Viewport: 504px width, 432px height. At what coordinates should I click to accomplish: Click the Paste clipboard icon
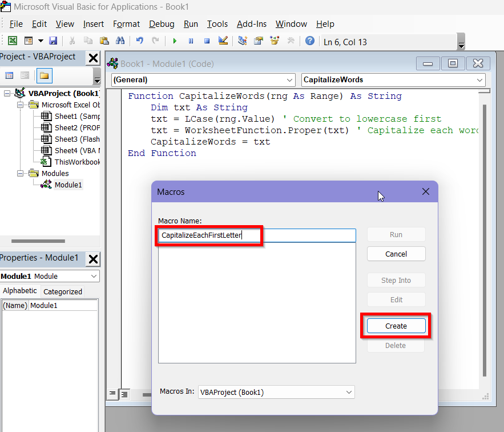[x=104, y=41]
